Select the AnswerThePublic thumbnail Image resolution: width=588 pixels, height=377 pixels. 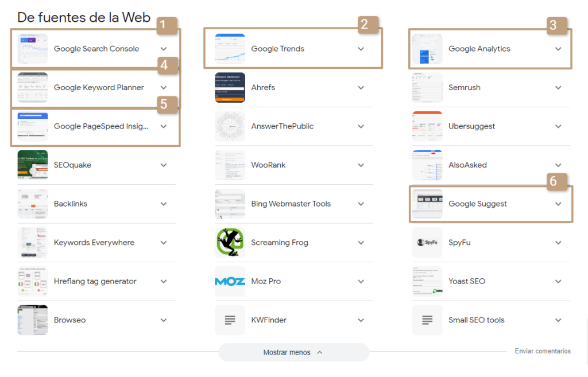pyautogui.click(x=230, y=126)
